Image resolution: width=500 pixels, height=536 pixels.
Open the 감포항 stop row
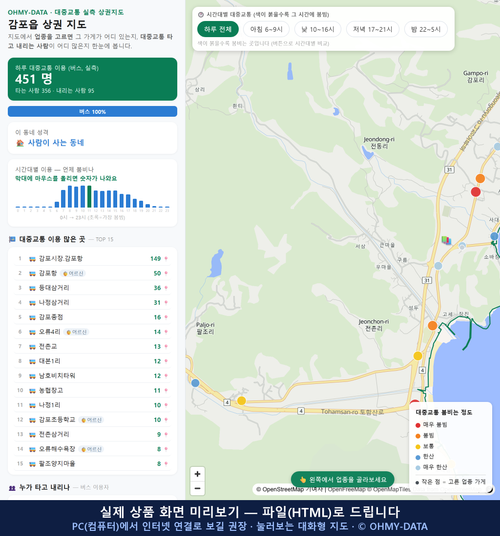point(92,273)
